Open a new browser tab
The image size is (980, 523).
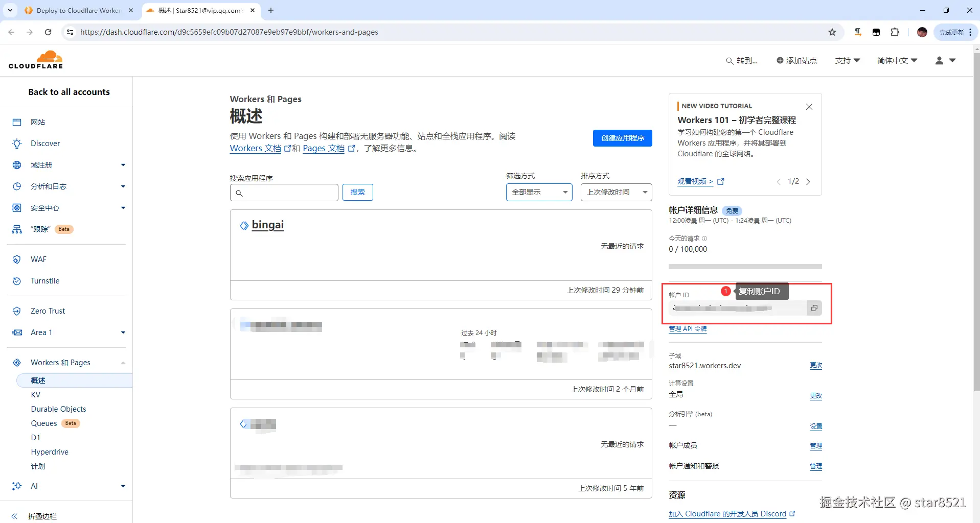pyautogui.click(x=271, y=10)
